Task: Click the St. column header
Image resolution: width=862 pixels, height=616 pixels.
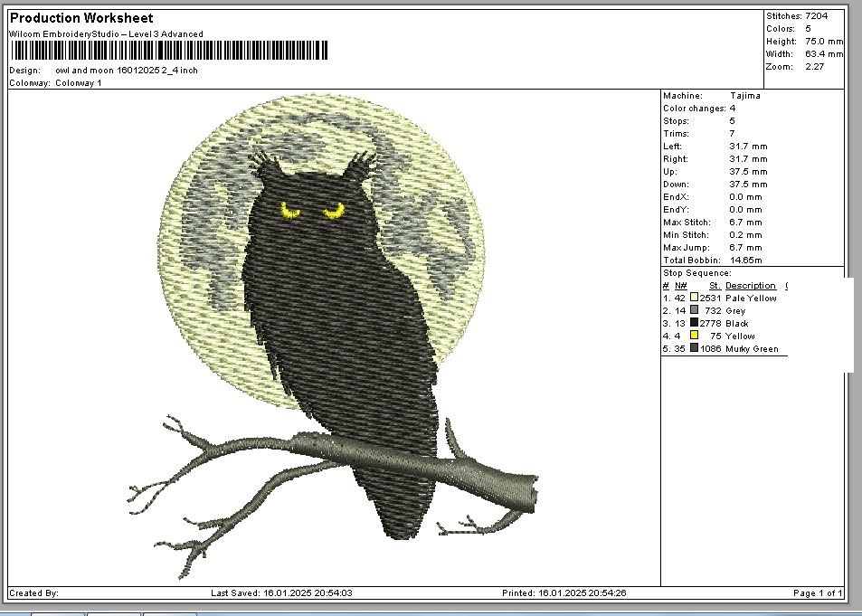Action: [714, 286]
